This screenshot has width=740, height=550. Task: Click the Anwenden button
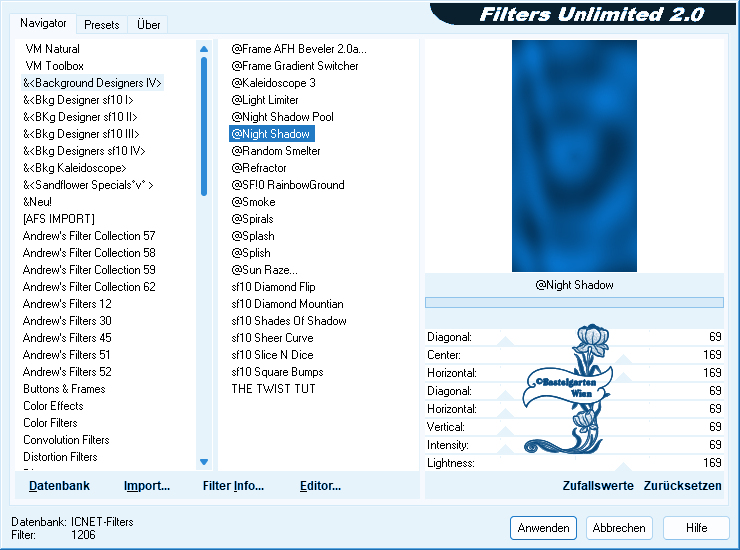pos(543,528)
